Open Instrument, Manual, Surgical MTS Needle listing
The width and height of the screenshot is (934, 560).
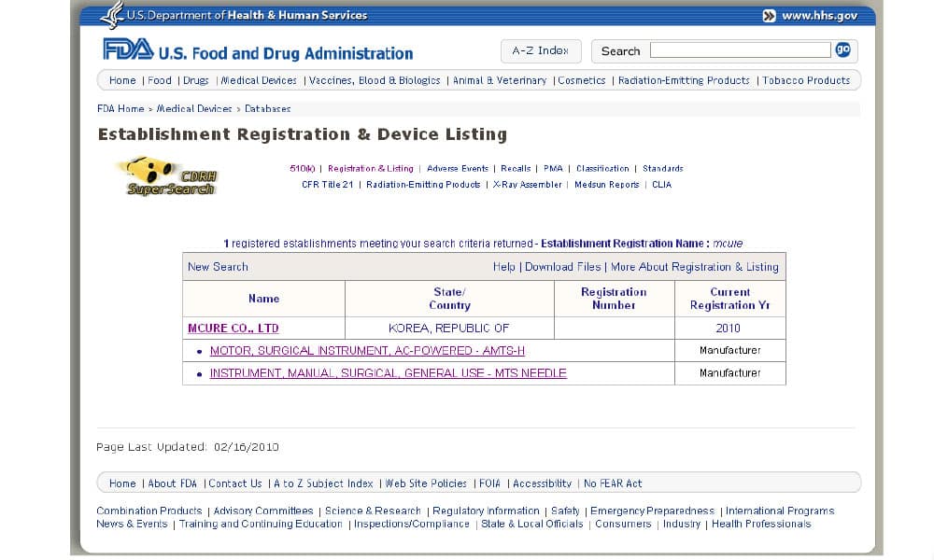click(x=389, y=373)
